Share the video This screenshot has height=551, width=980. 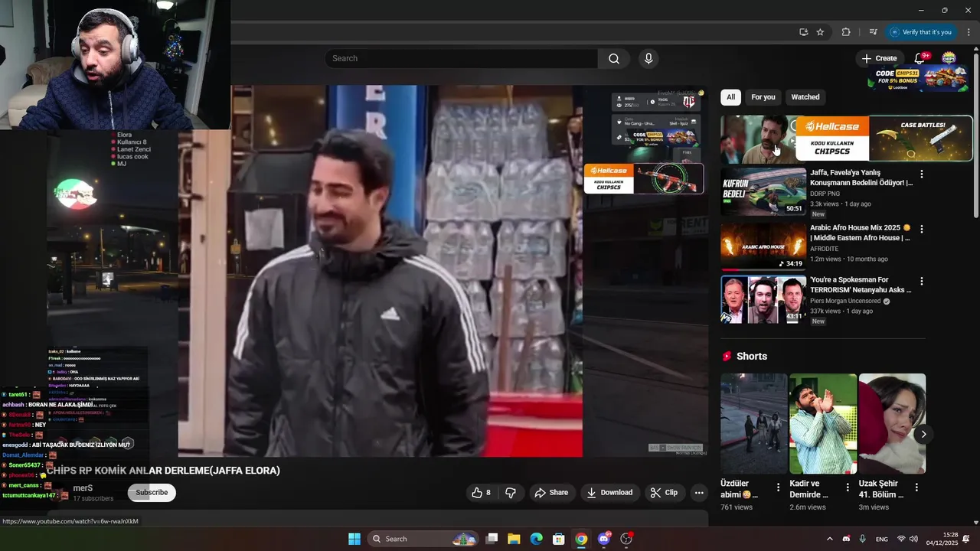pyautogui.click(x=551, y=493)
